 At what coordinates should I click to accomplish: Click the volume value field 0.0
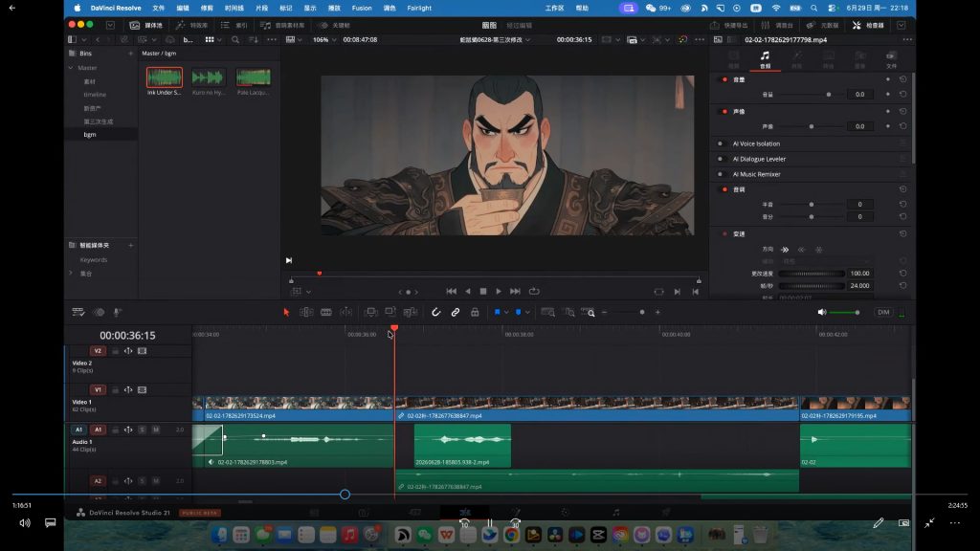(x=860, y=95)
